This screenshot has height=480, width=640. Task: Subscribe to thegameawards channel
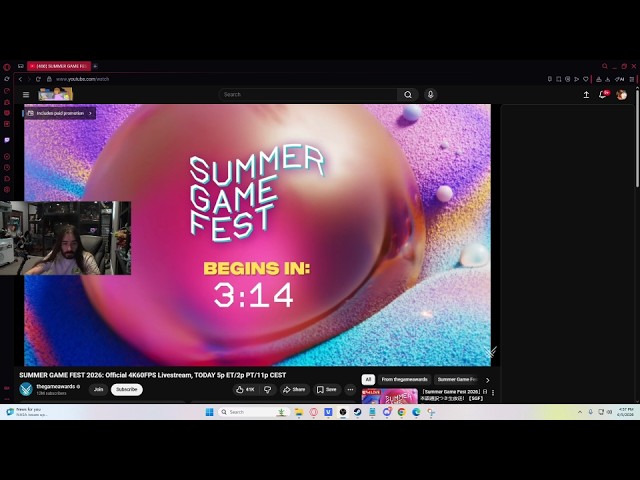[127, 389]
